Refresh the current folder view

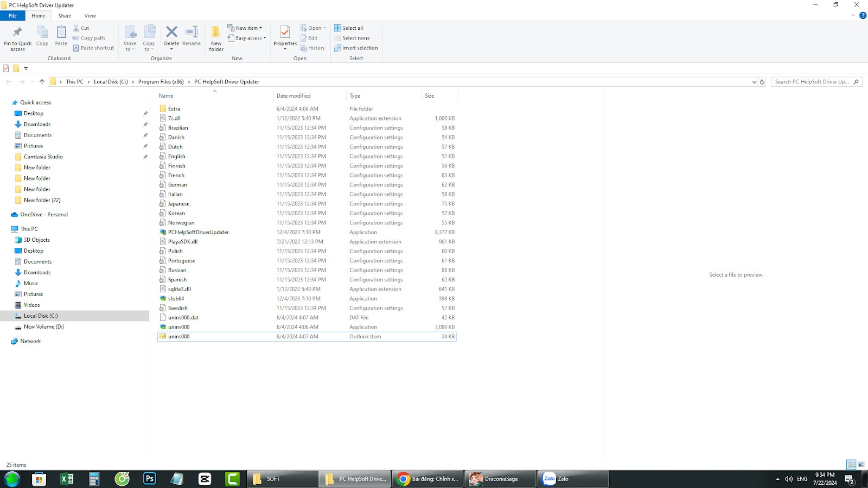coord(762,82)
